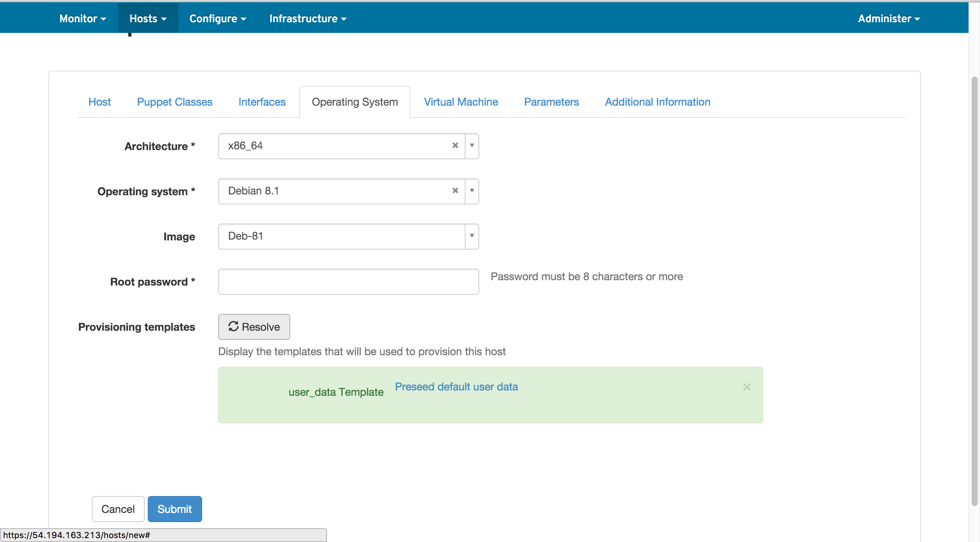Open the Additional Information tab
This screenshot has width=980, height=542.
[657, 102]
